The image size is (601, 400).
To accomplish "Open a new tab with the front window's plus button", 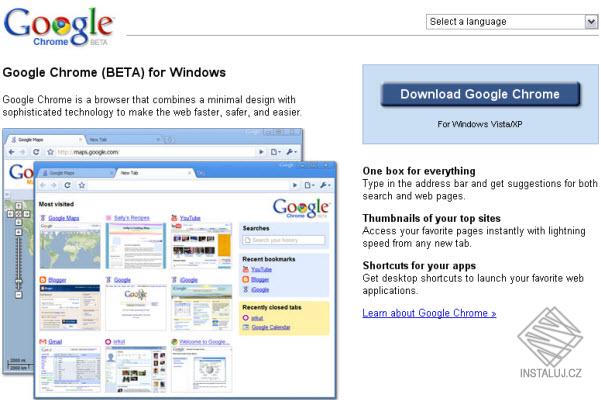I will click(202, 174).
